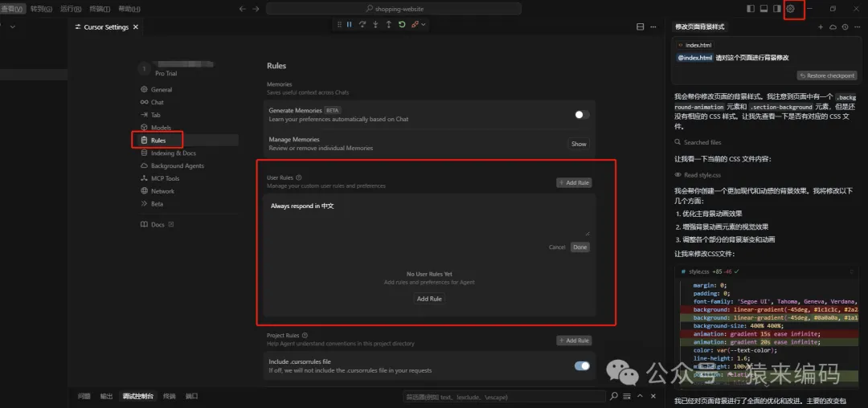Open the 查看(V) menu
The height and width of the screenshot is (408, 868).
pyautogui.click(x=12, y=9)
